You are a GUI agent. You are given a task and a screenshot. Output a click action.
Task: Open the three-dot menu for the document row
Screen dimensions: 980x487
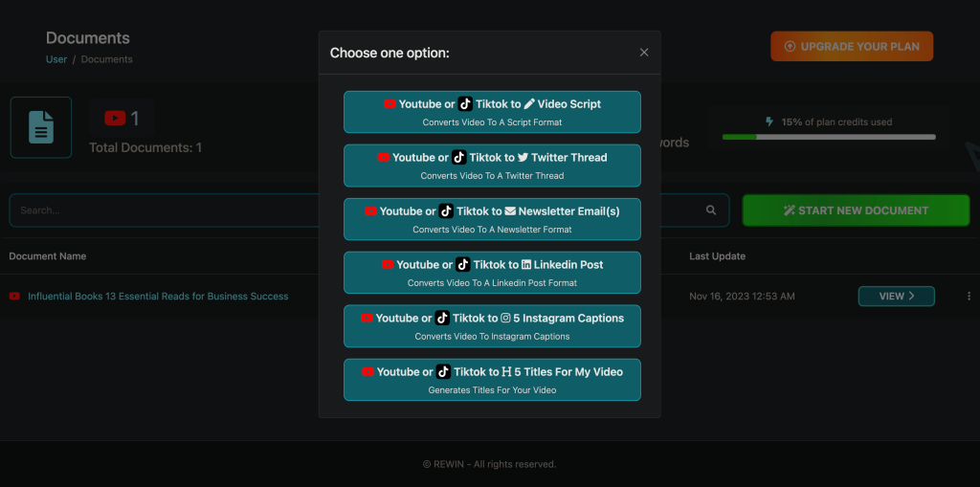pos(969,297)
